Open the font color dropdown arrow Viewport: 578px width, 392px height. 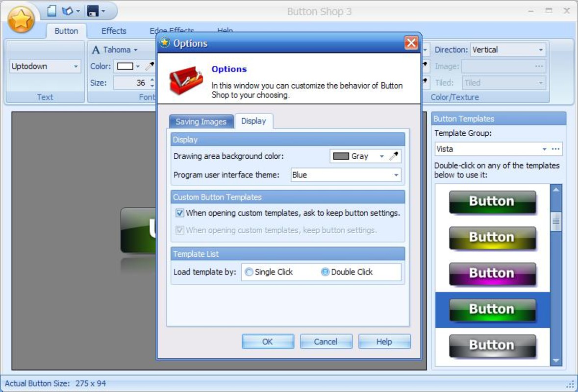coord(138,66)
